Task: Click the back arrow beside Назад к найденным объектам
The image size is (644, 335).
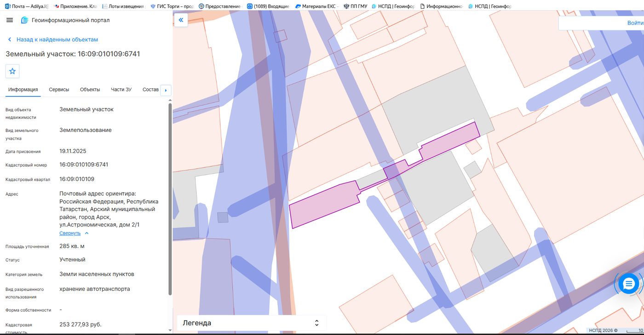Action: pyautogui.click(x=9, y=40)
